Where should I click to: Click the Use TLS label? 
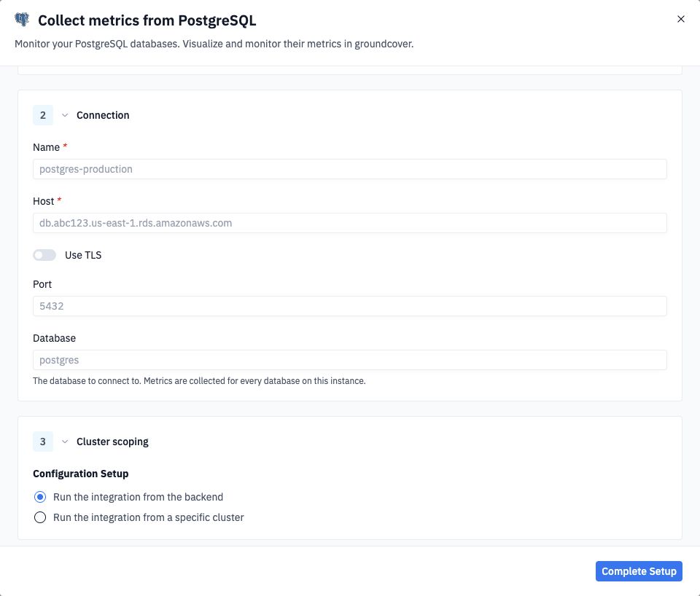click(x=83, y=255)
